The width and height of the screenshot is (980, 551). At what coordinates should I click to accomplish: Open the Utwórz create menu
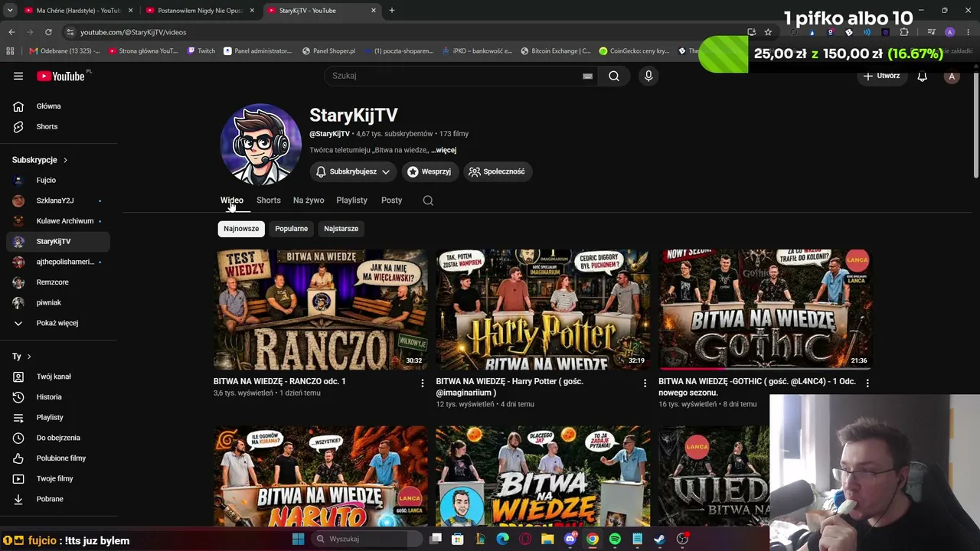tap(881, 76)
